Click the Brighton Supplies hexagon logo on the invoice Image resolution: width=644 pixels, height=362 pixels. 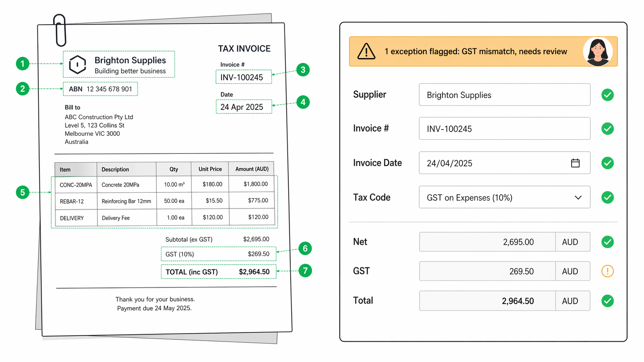(x=77, y=64)
